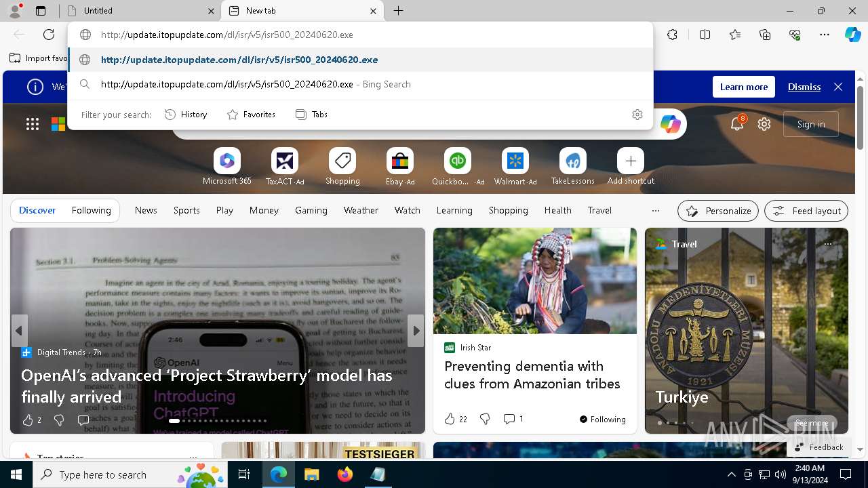Show hidden system tray icons chevron
The height and width of the screenshot is (488, 868).
coord(731,474)
